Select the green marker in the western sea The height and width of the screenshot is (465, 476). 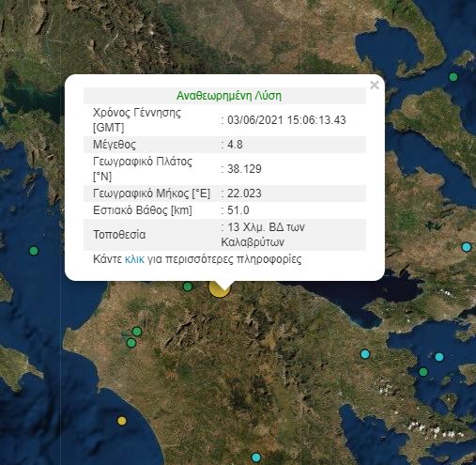pyautogui.click(x=34, y=251)
